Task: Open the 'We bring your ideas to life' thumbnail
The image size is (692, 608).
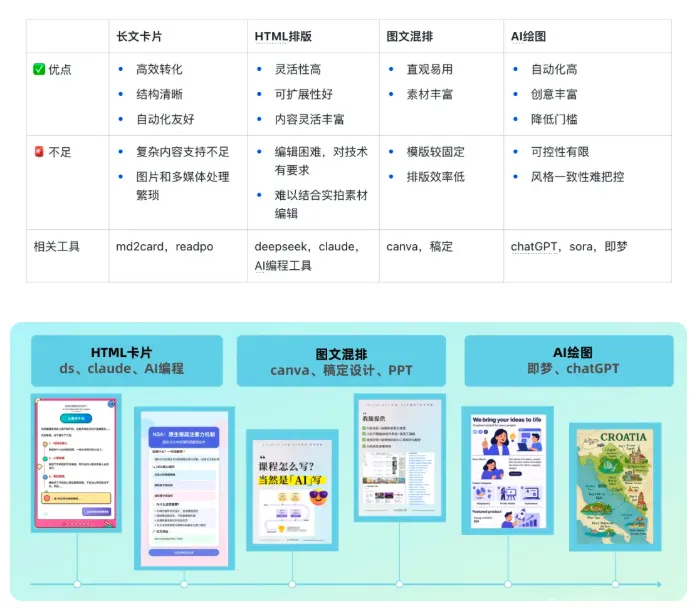Action: coord(508,471)
